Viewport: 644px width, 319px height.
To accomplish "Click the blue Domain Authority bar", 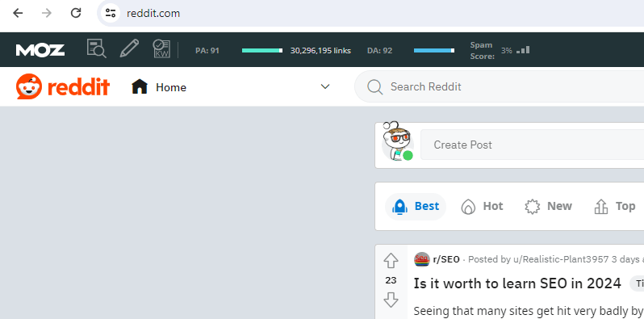I will [x=433, y=51].
